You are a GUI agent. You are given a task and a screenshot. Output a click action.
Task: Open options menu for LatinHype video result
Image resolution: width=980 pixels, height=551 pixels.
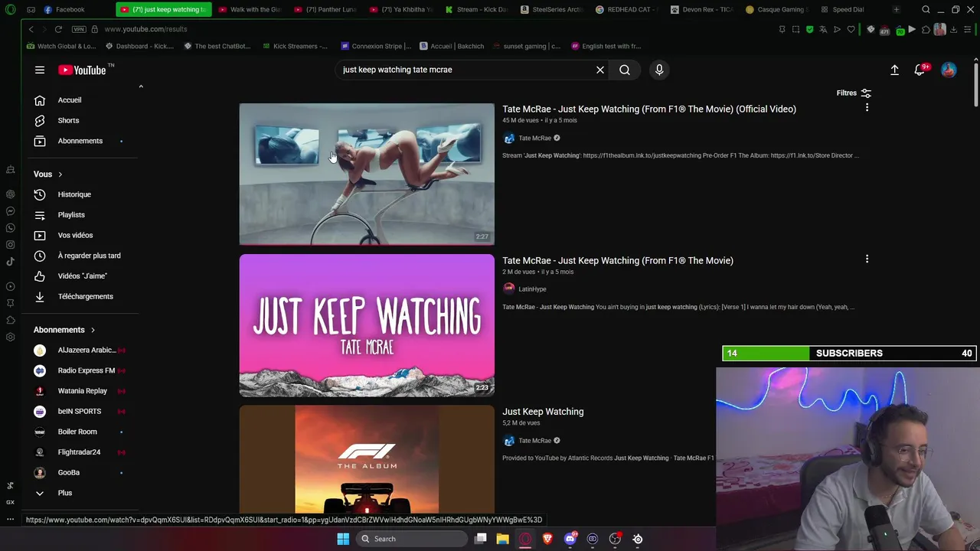pos(867,259)
